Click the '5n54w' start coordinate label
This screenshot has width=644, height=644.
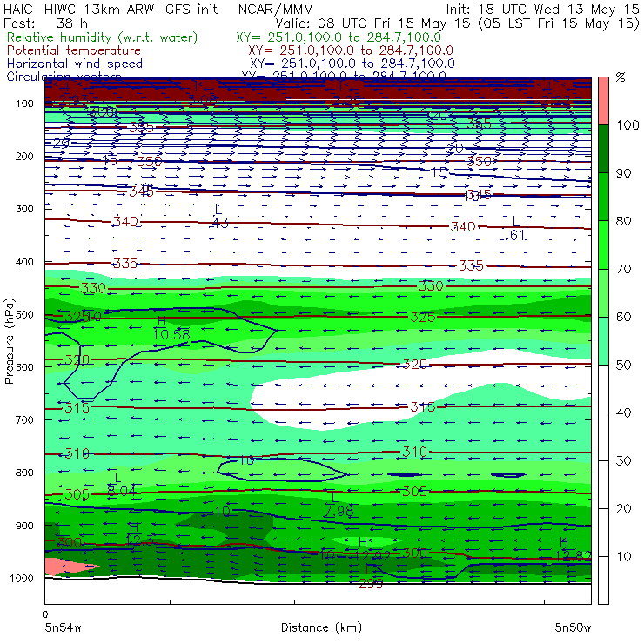(x=63, y=627)
